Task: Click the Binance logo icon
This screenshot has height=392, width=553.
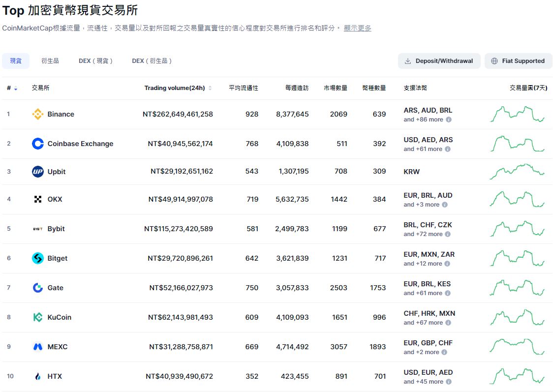Action: (38, 114)
